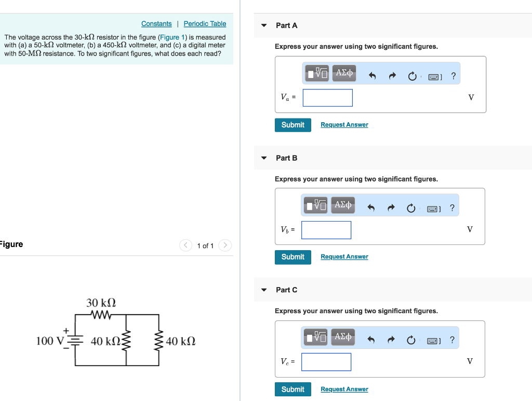Screen dimensions: 532x401
Task: Click the next figure navigation arrow
Action: tap(224, 245)
